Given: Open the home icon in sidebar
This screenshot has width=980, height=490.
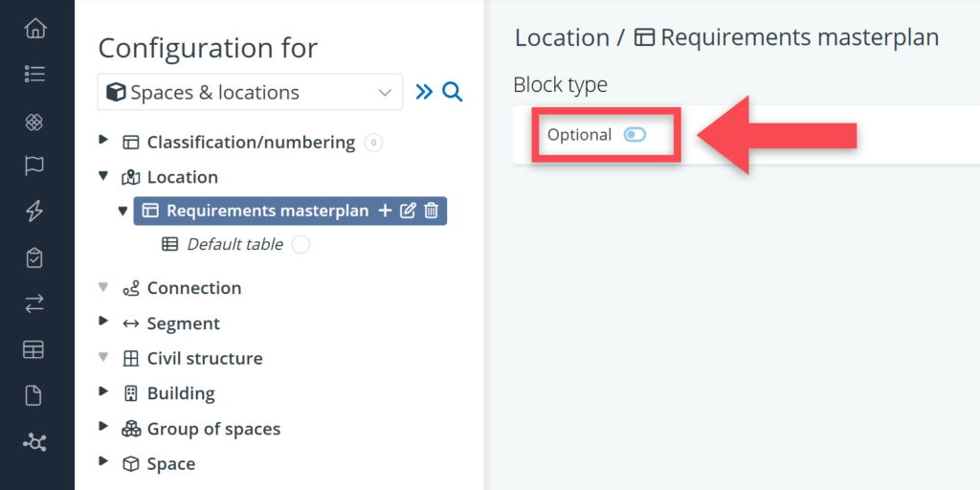Looking at the screenshot, I should tap(35, 29).
